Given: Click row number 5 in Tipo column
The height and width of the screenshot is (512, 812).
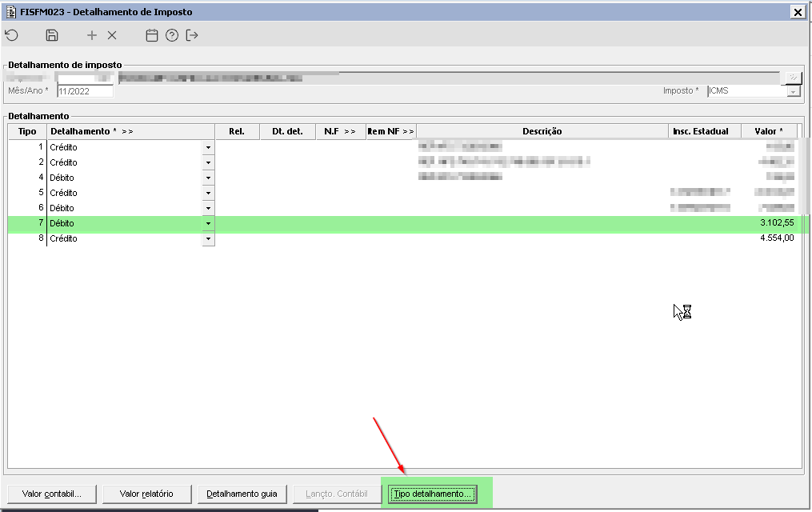Looking at the screenshot, I should point(40,193).
